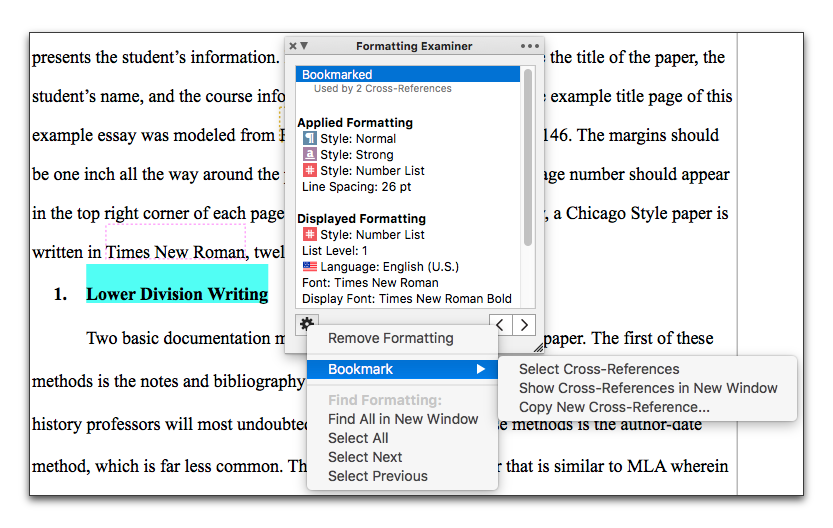
Task: Click 'Used by 2 Cross-References' text
Action: point(382,89)
